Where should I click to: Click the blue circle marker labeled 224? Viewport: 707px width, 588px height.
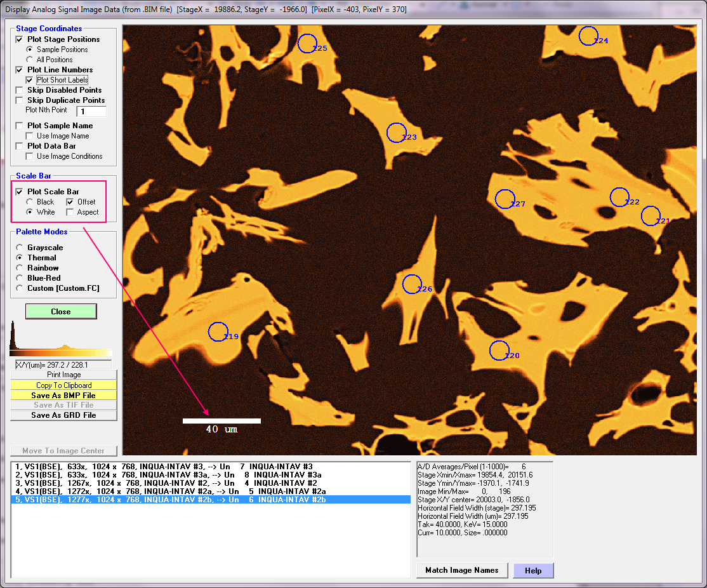tap(588, 36)
